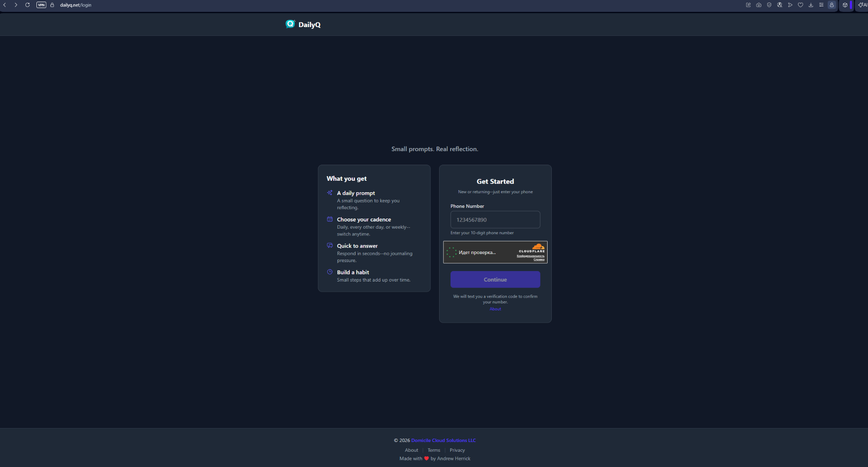The width and height of the screenshot is (868, 467).
Task: Toggle the VPN badge in address bar
Action: coord(41,5)
